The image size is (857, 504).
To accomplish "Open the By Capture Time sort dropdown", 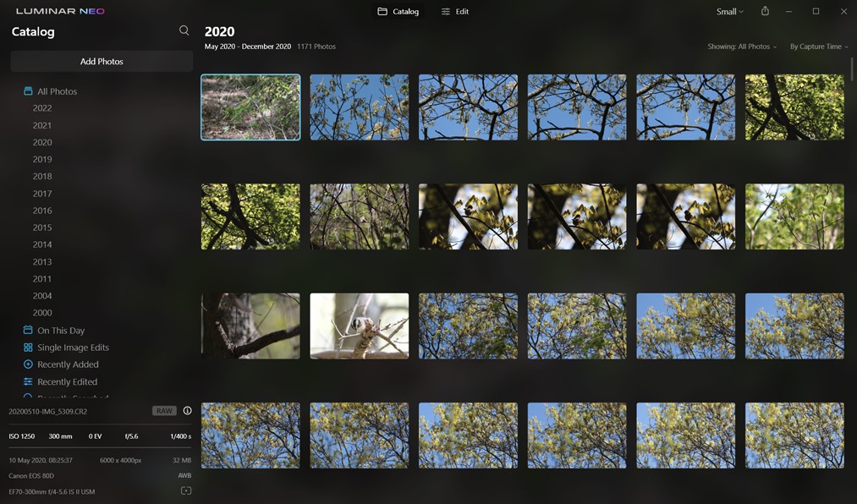I will pos(818,47).
